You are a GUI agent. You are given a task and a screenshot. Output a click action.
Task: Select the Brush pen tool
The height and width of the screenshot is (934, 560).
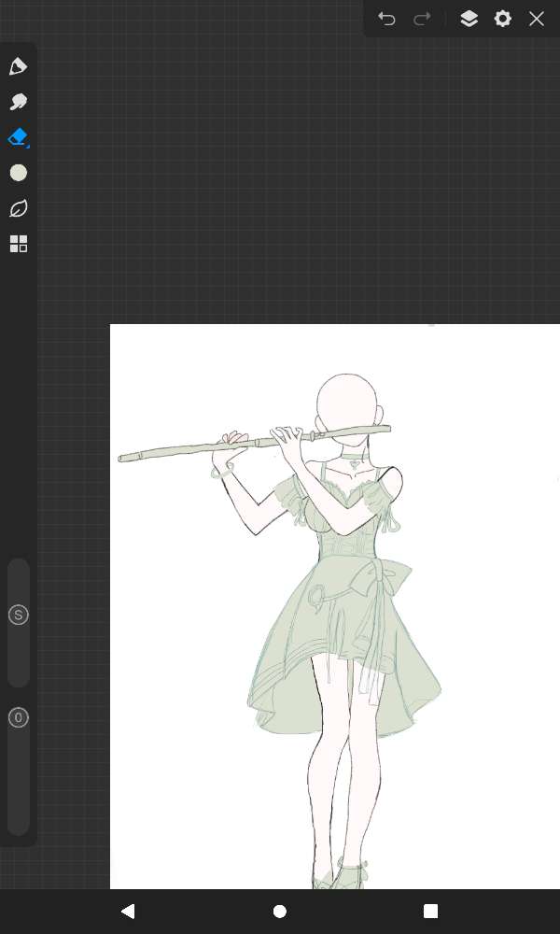pos(18,66)
